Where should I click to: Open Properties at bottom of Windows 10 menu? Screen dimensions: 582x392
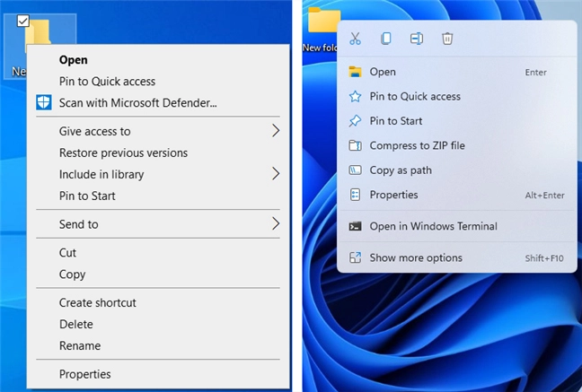click(x=158, y=375)
